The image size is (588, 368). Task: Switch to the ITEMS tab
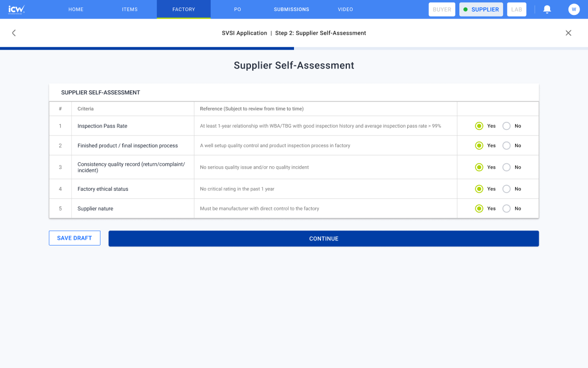click(130, 9)
